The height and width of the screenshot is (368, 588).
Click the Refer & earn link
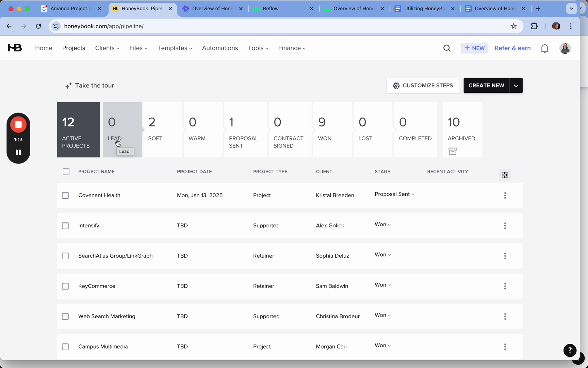(512, 48)
